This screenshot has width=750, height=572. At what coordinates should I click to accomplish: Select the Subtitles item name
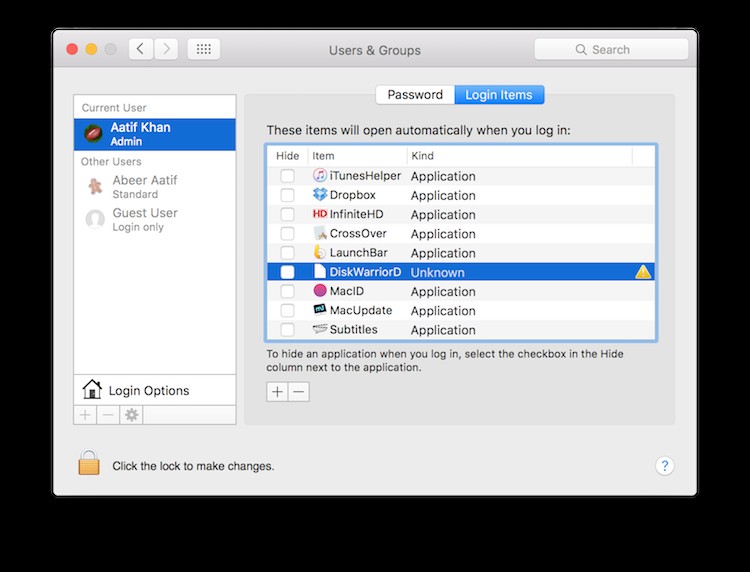click(353, 330)
